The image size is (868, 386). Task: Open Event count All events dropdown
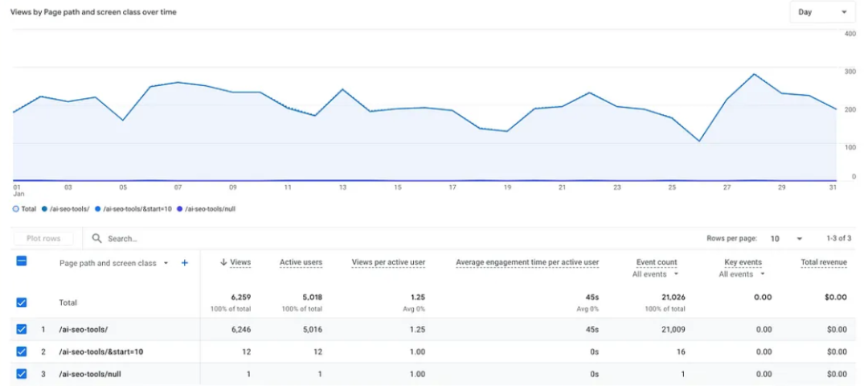655,274
